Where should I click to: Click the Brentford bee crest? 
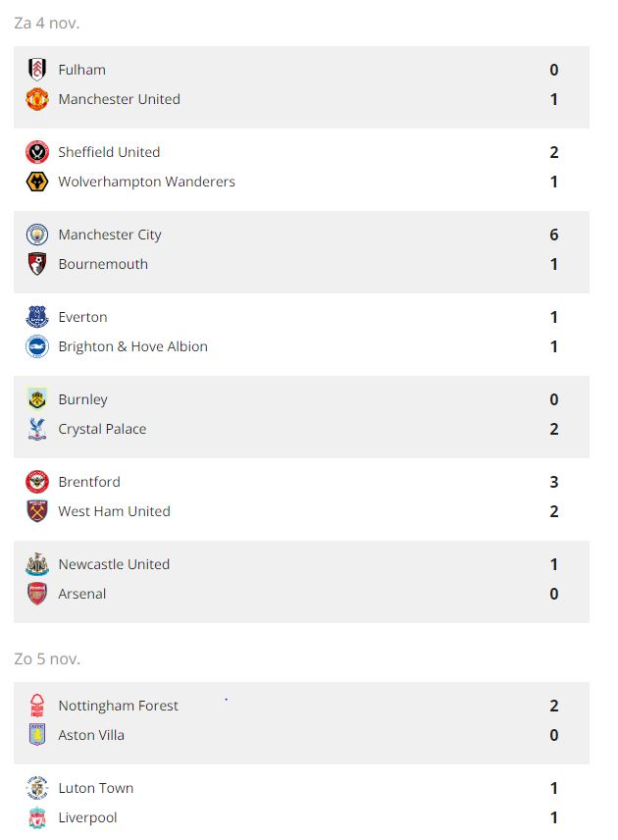[37, 482]
